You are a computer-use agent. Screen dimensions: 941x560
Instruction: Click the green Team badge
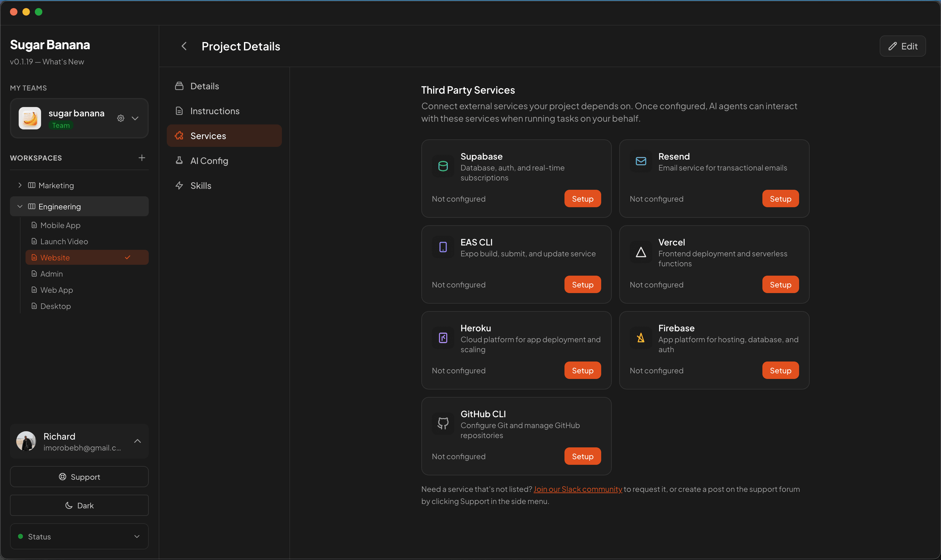[x=61, y=125]
